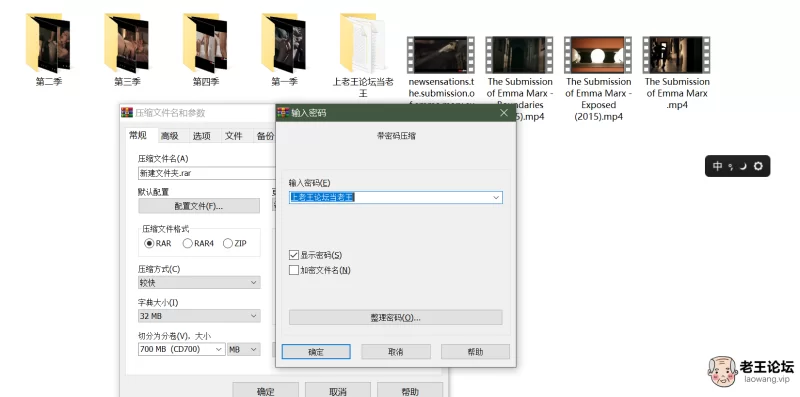Screen dimensions: 800x397
Task: Click the WinRAR icon in 输入密码 title bar
Action: point(283,113)
